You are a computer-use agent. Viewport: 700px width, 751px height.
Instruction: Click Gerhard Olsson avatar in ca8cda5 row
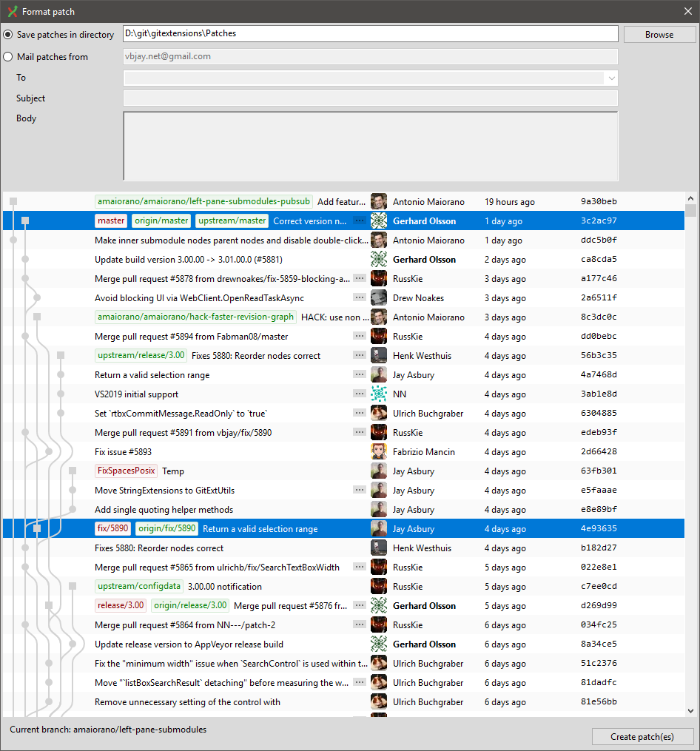379,259
